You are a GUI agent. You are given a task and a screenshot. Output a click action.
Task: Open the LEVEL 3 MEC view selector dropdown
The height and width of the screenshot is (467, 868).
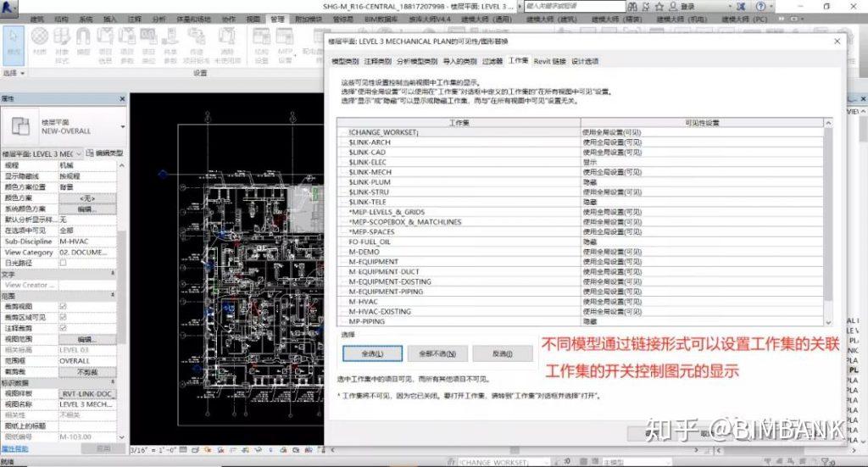[79, 153]
